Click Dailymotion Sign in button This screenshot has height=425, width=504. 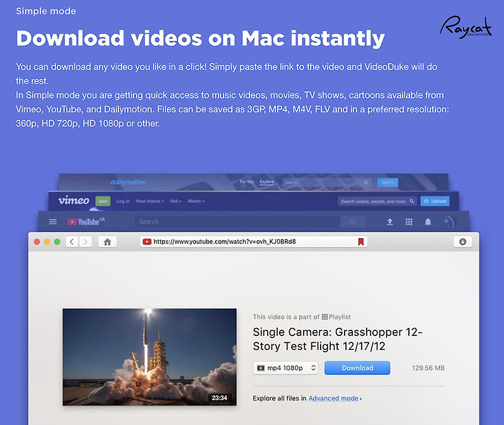(387, 182)
